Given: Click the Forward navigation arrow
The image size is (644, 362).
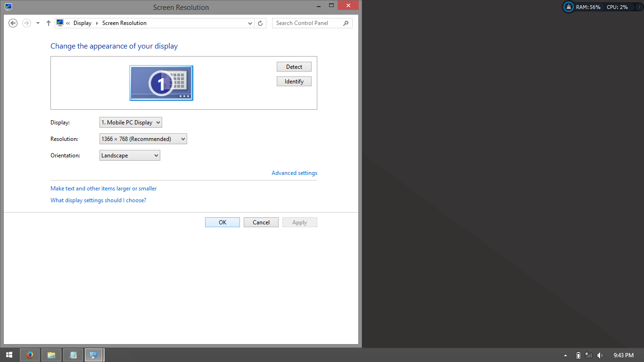Looking at the screenshot, I should pyautogui.click(x=26, y=23).
